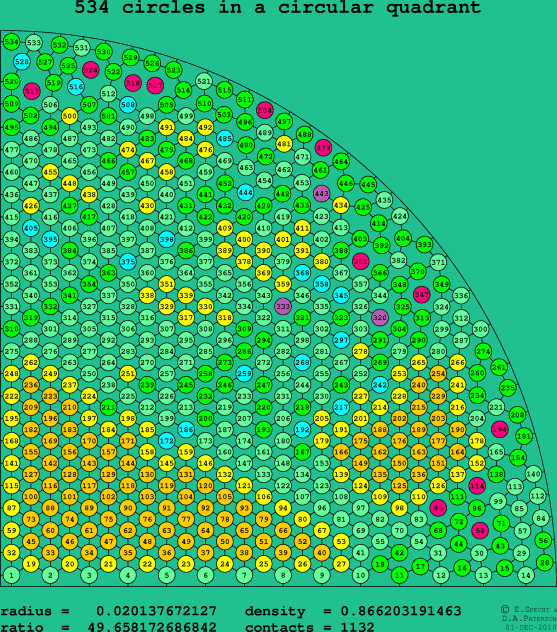Select the cyan circle numbered 405
The width and height of the screenshot is (557, 632).
[31, 228]
